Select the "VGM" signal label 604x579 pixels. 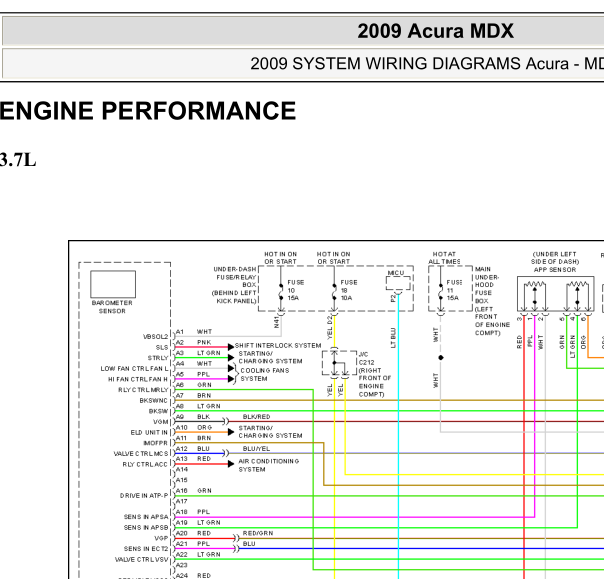click(160, 422)
